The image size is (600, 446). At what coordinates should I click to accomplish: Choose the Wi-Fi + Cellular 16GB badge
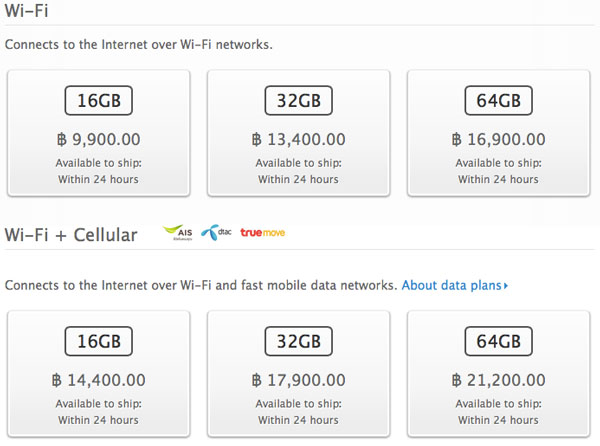click(99, 342)
